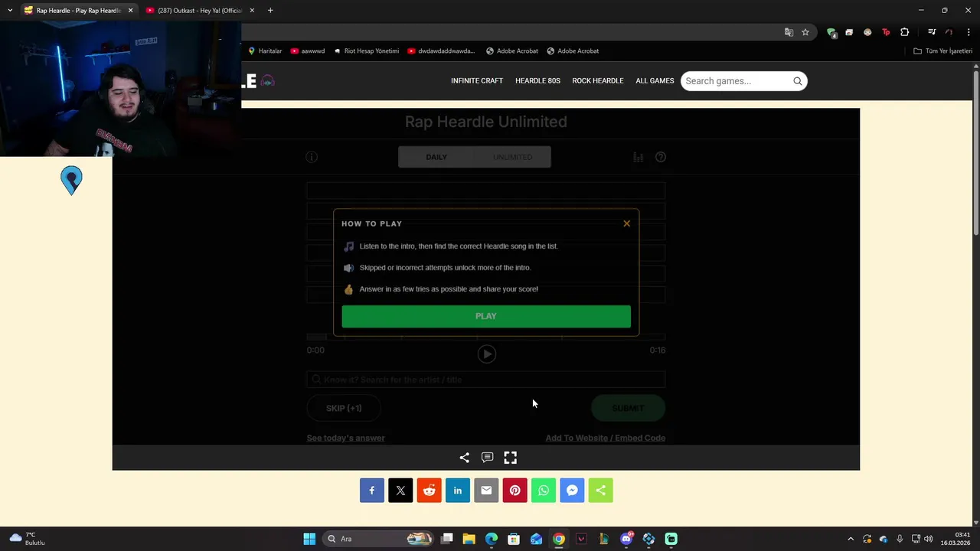Switch to the DAILY mode tab
Screen dimensions: 980x551
coord(436,157)
